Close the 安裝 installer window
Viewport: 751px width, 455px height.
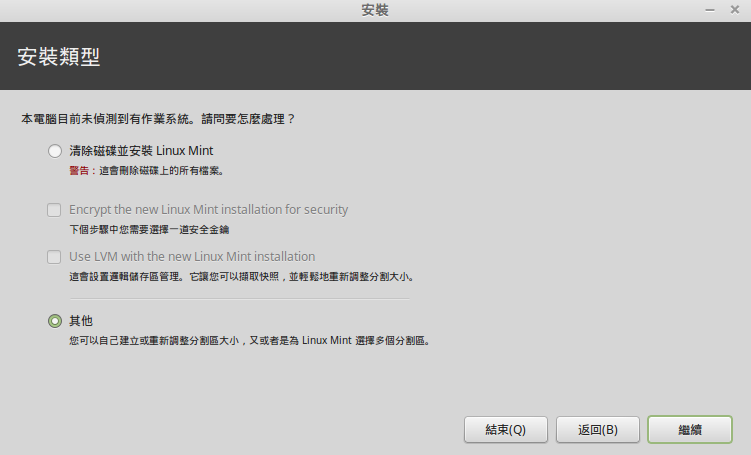[735, 10]
